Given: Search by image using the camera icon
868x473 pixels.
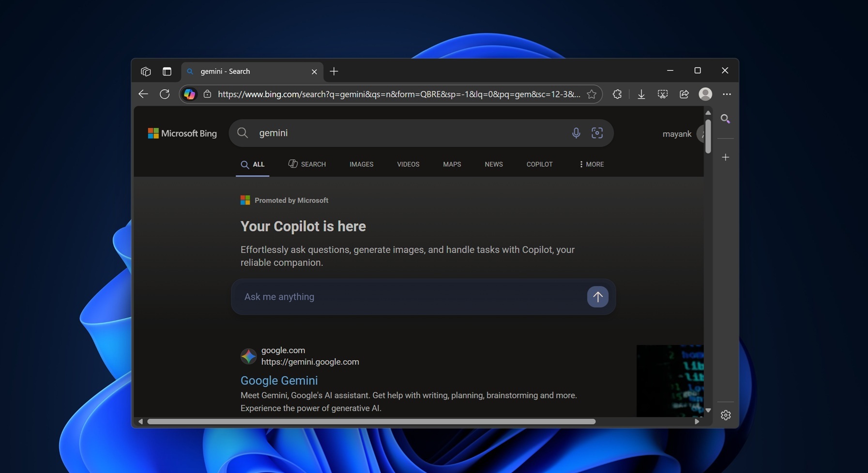Looking at the screenshot, I should 597,133.
